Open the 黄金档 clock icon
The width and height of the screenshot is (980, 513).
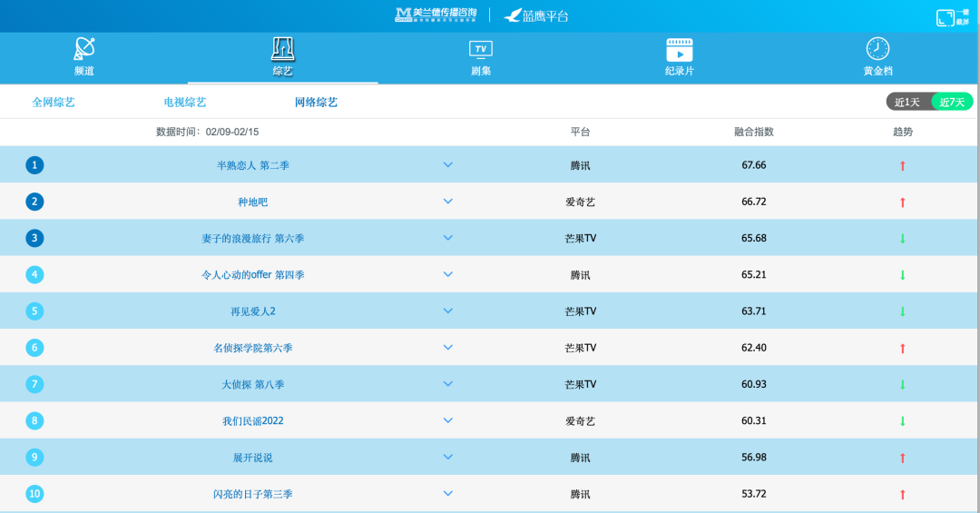[x=877, y=49]
